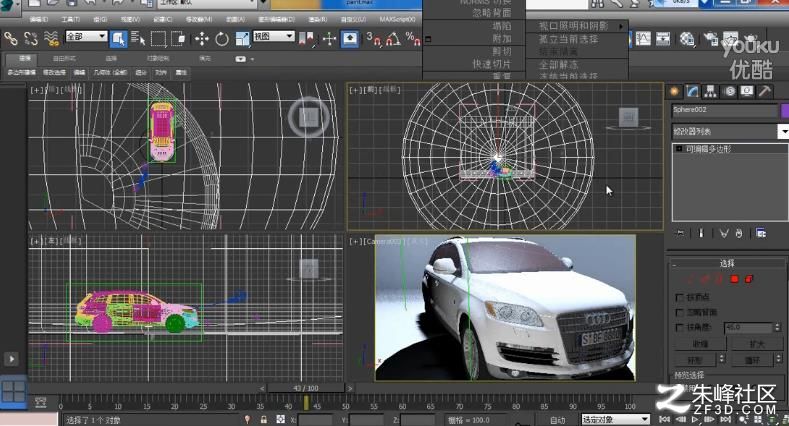
Task: Toggle Show End Result icon under stack
Action: point(701,233)
